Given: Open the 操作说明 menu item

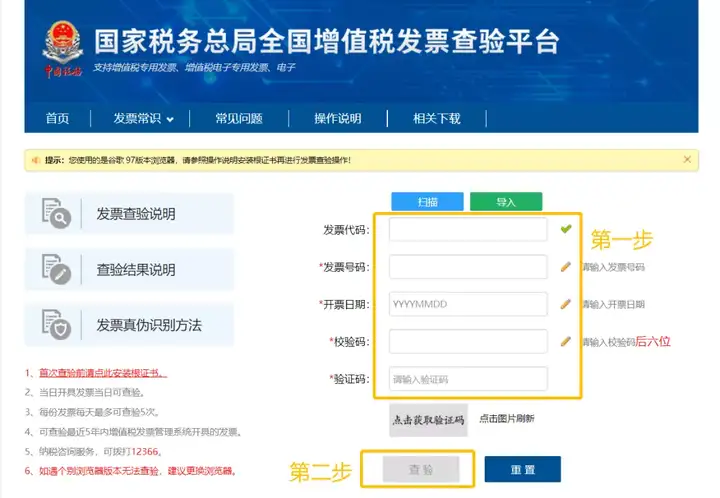Looking at the screenshot, I should (x=338, y=118).
